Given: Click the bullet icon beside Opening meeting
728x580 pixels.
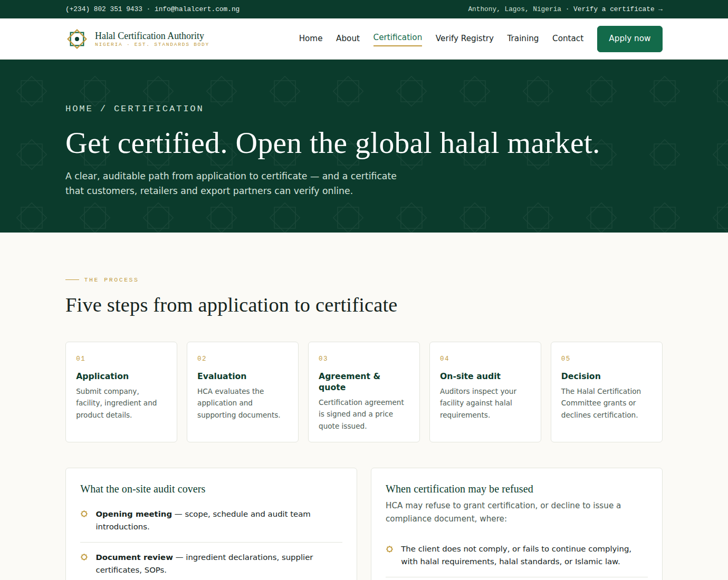Looking at the screenshot, I should click(84, 514).
